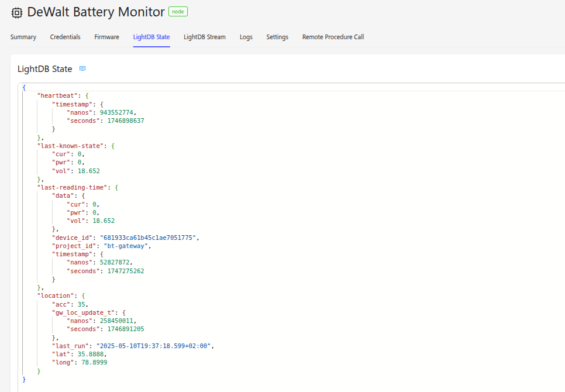Open the Settings tab

pyautogui.click(x=277, y=37)
